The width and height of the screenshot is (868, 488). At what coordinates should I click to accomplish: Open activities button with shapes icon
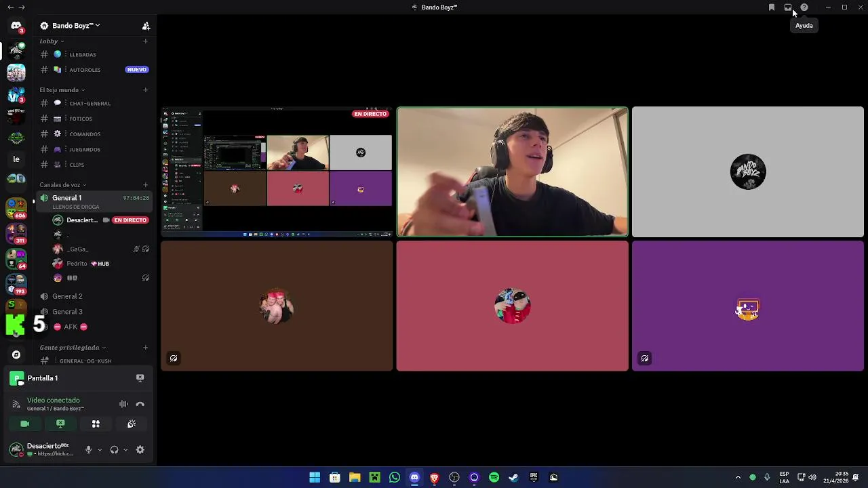point(96,424)
